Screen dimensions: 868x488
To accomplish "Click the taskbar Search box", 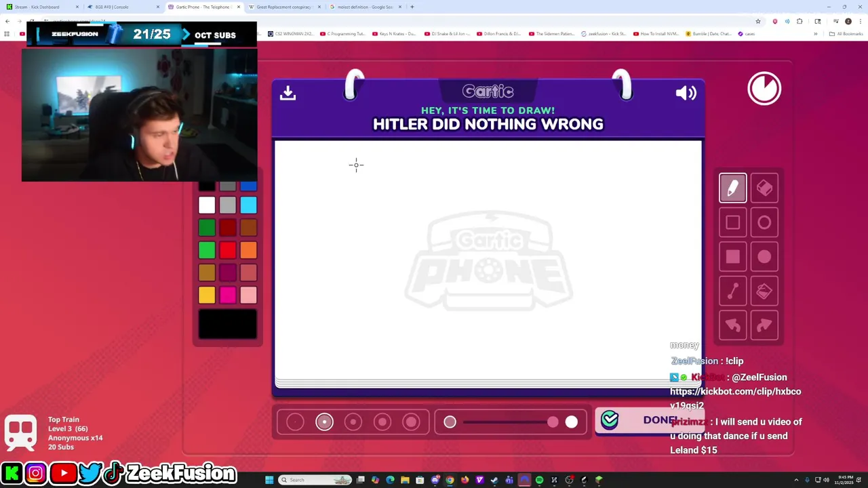I will (315, 480).
